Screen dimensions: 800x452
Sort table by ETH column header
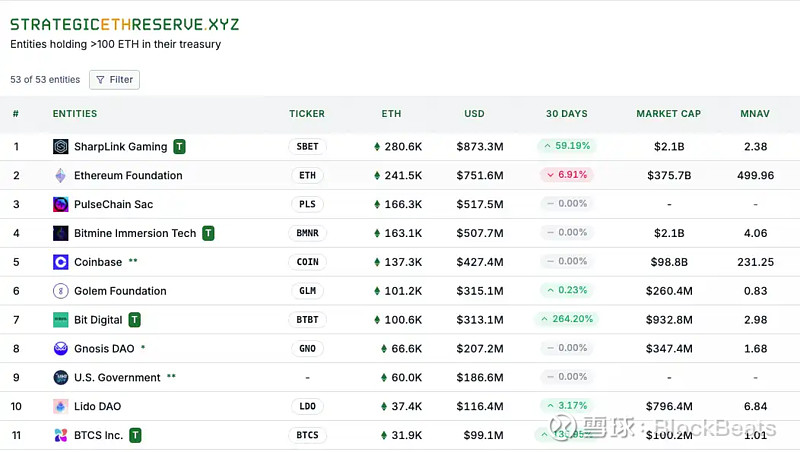(391, 114)
